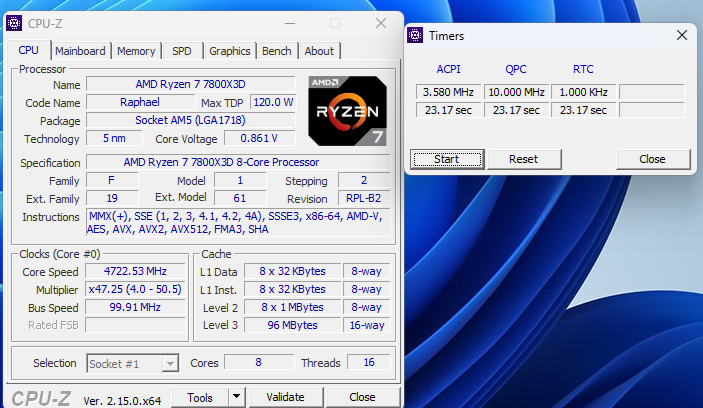Switch to the CPU tab
Image resolution: width=703 pixels, height=408 pixels.
[28, 50]
